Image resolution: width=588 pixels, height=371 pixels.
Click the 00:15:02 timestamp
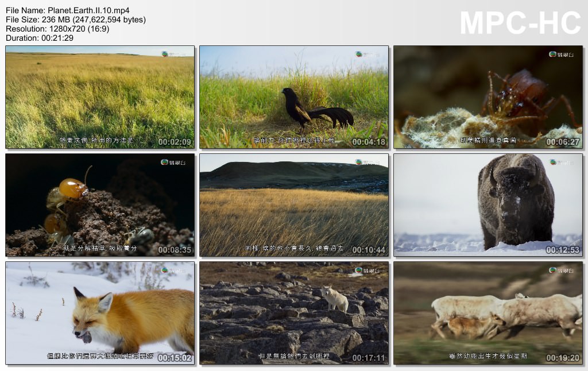(x=175, y=358)
